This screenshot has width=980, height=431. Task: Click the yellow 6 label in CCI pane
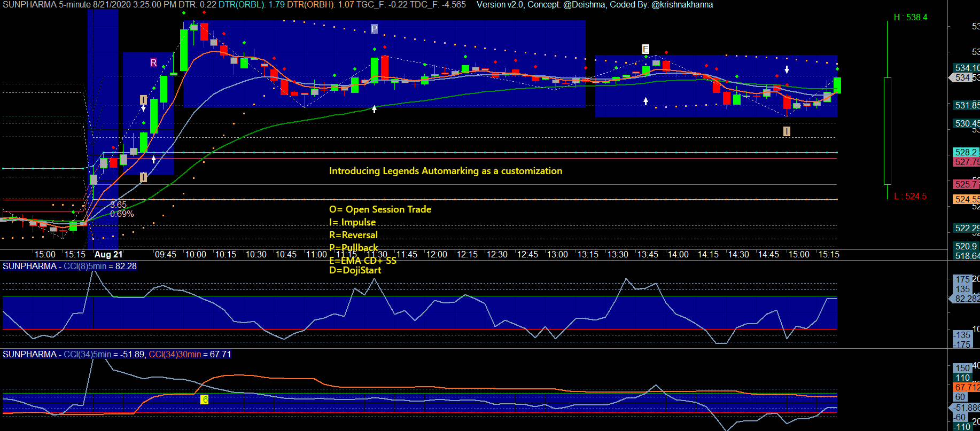click(x=204, y=399)
